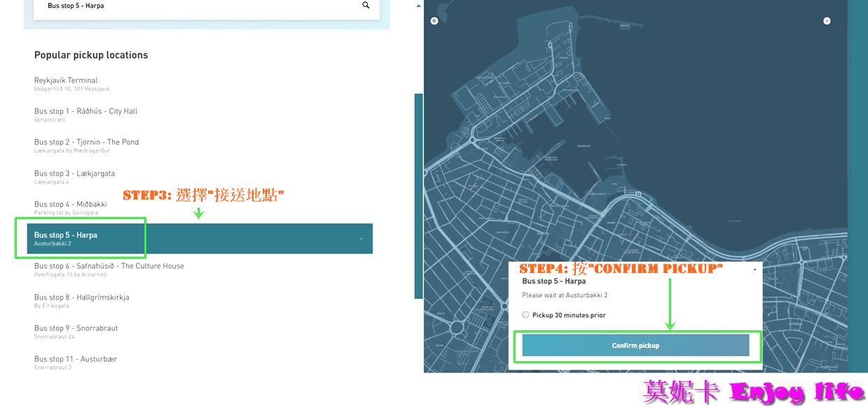Click the search magnifier icon

tap(366, 6)
